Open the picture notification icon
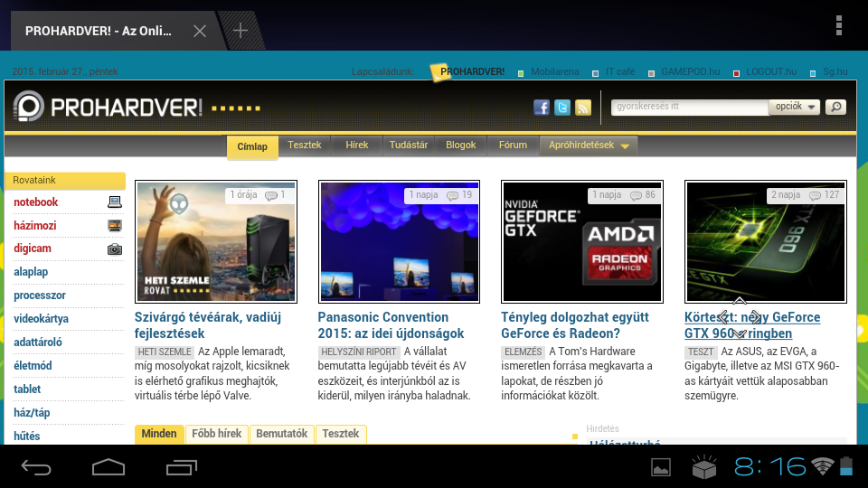This screenshot has height=488, width=868. 661,467
